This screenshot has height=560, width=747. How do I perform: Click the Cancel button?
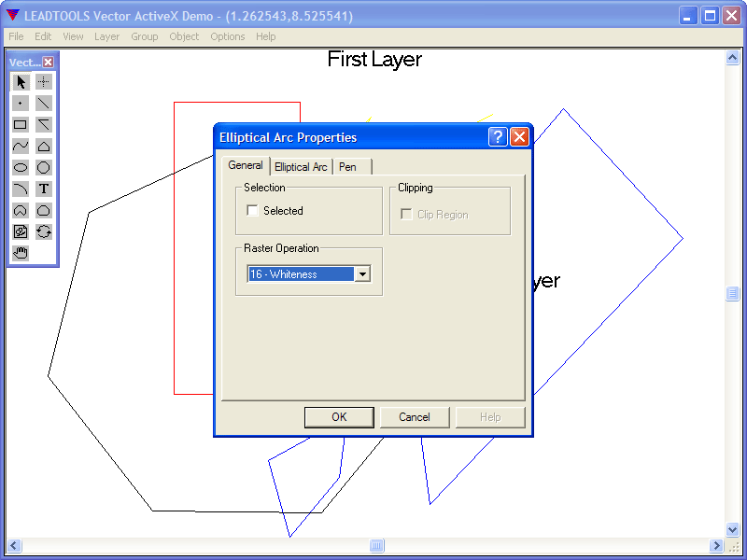(x=415, y=416)
